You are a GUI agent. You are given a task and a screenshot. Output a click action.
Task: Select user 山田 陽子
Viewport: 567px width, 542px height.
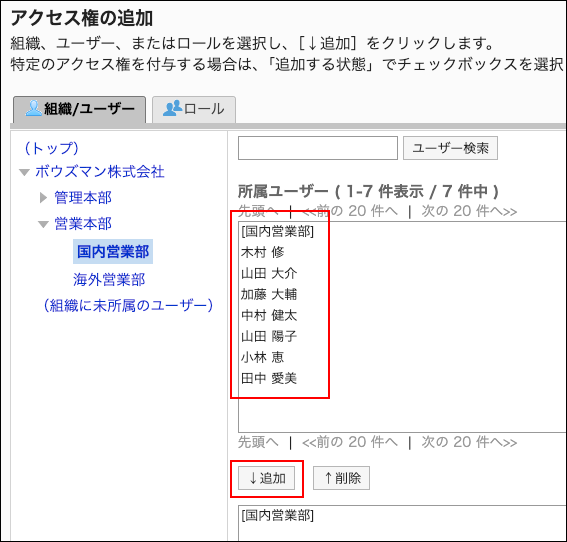(x=269, y=336)
